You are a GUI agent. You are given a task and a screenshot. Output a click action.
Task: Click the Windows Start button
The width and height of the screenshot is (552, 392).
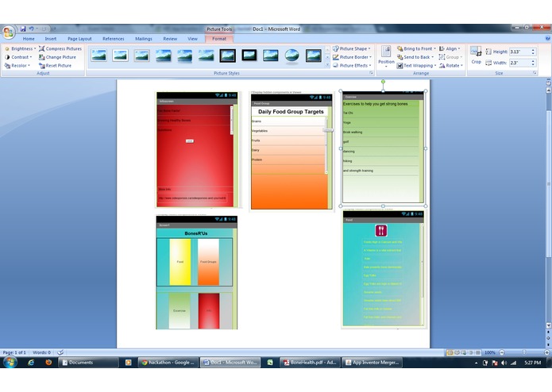pyautogui.click(x=10, y=362)
